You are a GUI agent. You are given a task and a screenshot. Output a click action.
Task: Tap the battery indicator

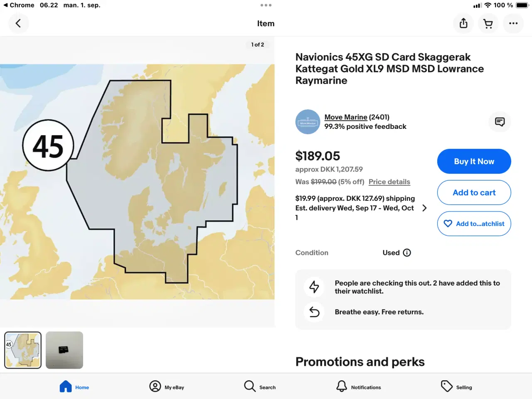522,5
